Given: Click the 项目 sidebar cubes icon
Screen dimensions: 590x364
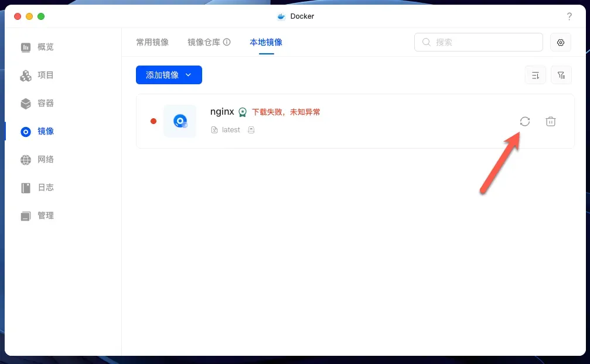Looking at the screenshot, I should (26, 75).
